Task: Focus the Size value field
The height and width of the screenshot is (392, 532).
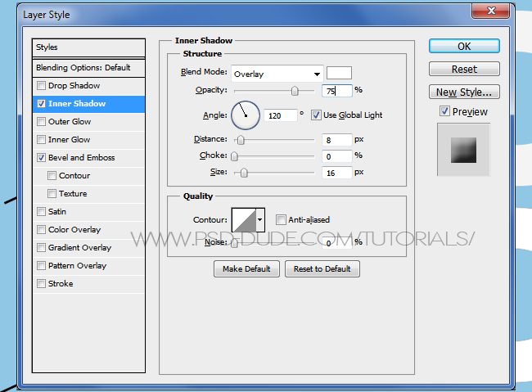Action: point(337,173)
